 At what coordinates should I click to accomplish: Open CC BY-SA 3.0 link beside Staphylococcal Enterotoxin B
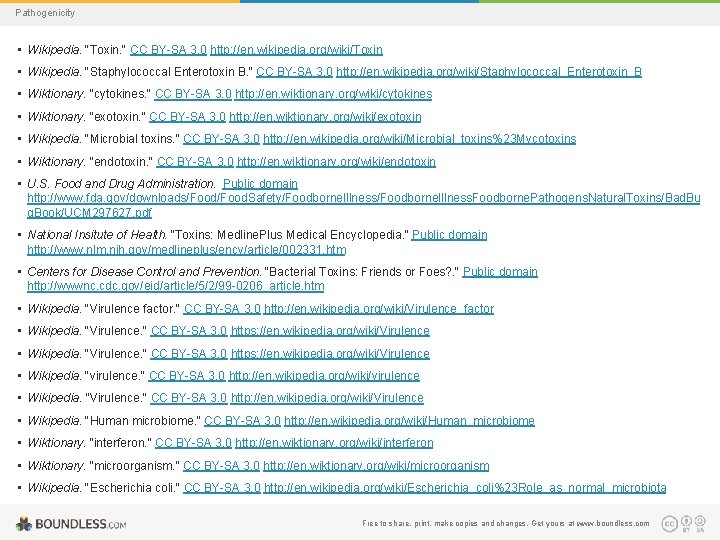[x=294, y=72]
